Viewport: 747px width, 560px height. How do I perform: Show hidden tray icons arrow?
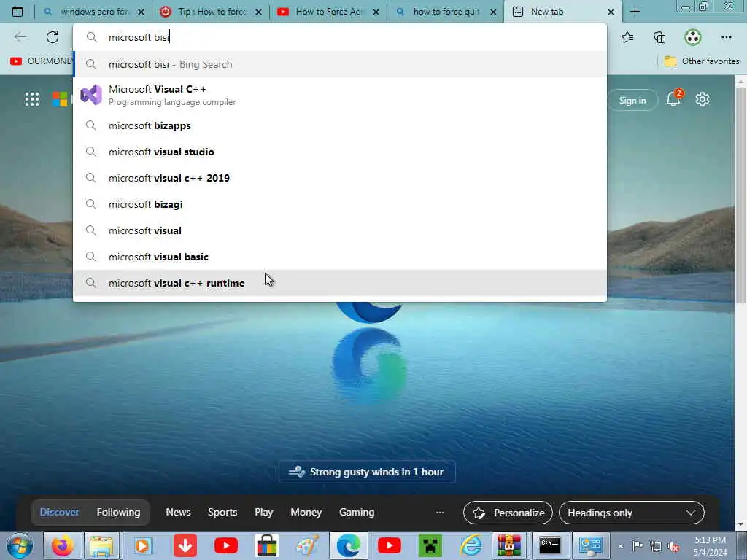(620, 547)
